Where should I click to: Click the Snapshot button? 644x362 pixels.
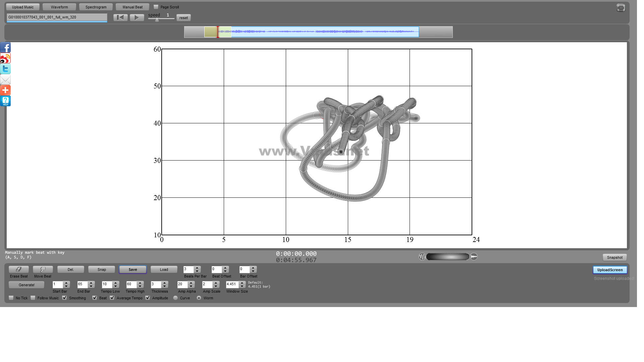[x=614, y=257]
